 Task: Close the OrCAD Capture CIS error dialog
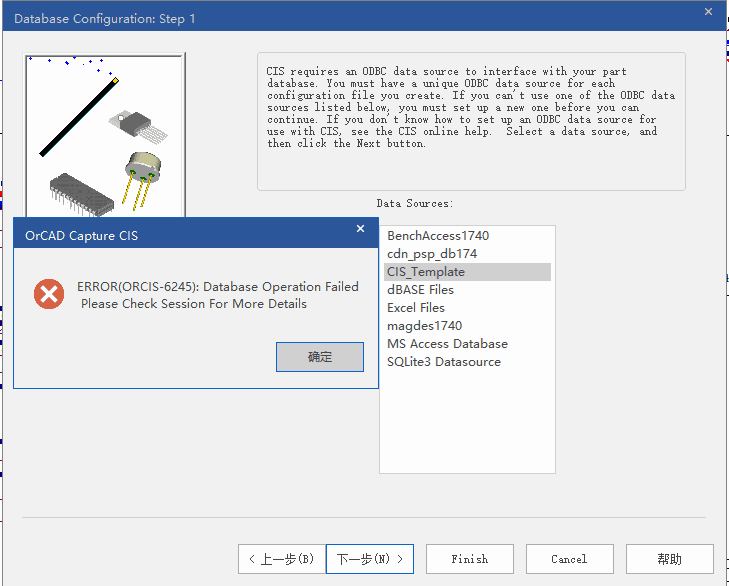(360, 229)
